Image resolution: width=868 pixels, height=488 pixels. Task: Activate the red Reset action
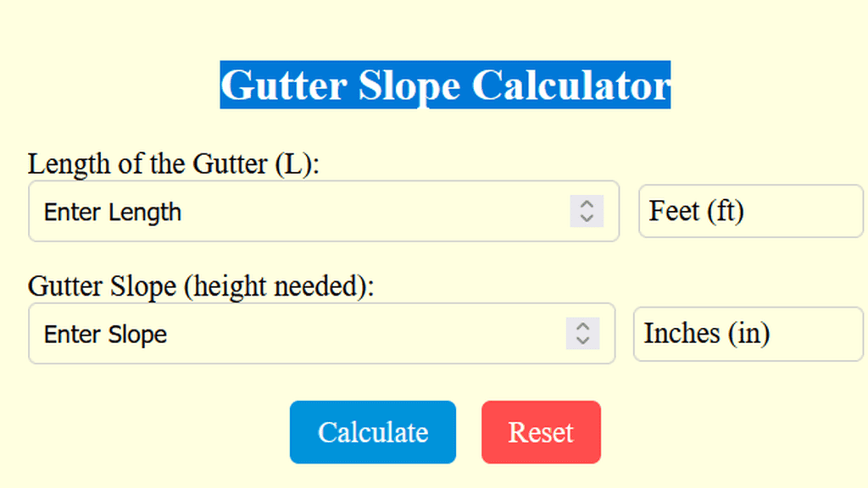541,432
